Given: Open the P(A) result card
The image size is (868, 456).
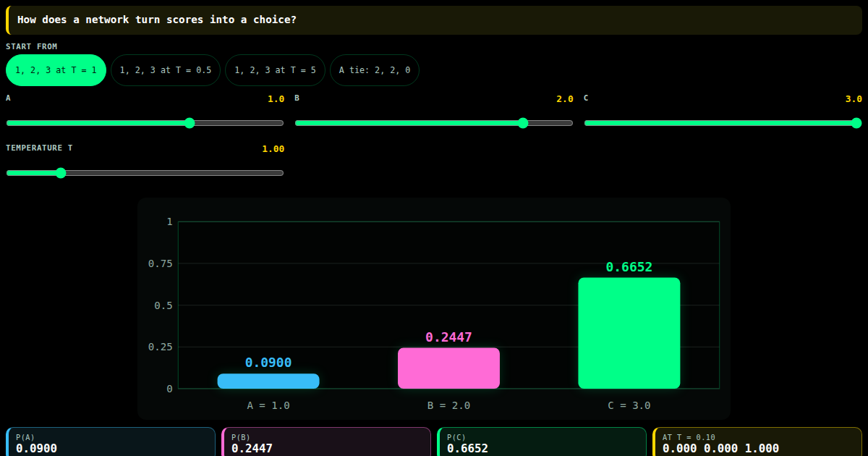Looking at the screenshot, I should 111,442.
